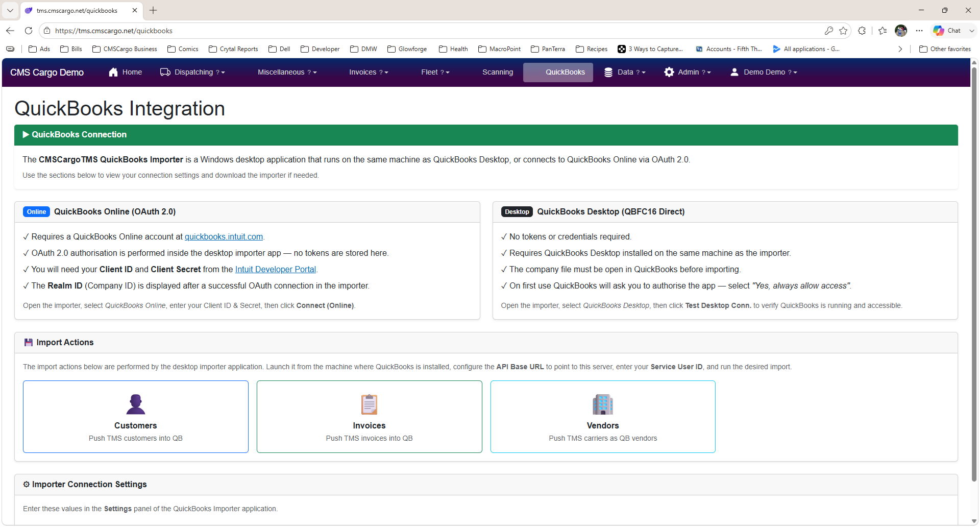Viewport: 980px width, 527px height.
Task: Click the Dispatching truck icon
Action: pyautogui.click(x=165, y=72)
